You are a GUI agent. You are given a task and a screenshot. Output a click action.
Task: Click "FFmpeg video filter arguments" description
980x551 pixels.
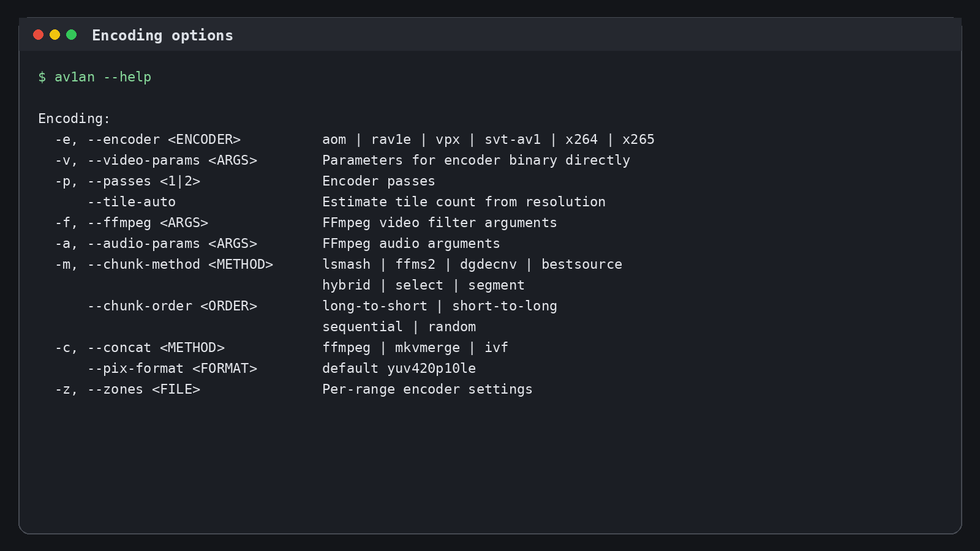[440, 223]
